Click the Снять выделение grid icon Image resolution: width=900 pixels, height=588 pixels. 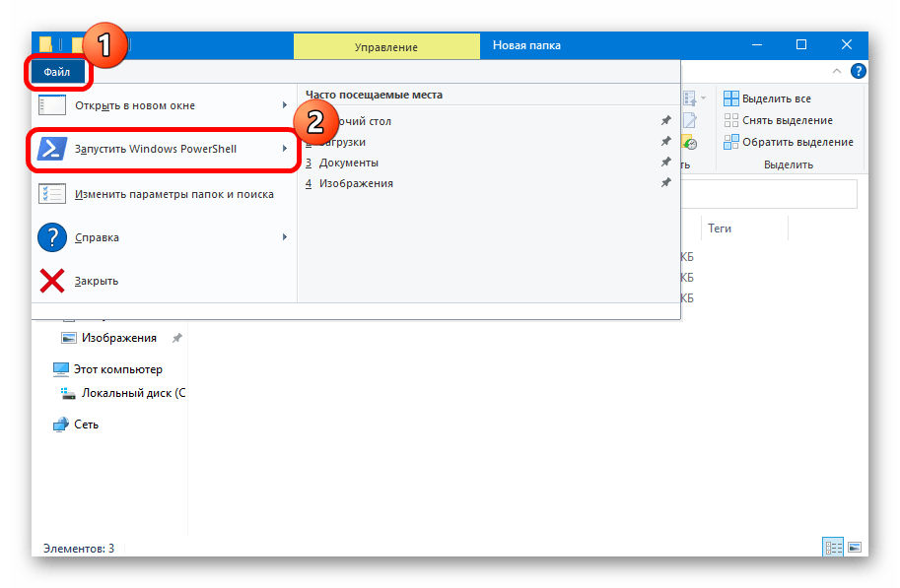tap(731, 120)
